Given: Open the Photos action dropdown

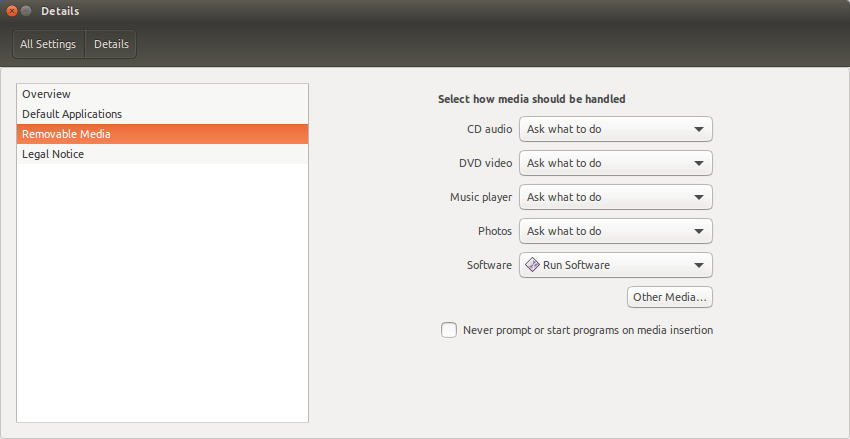Looking at the screenshot, I should [x=616, y=231].
